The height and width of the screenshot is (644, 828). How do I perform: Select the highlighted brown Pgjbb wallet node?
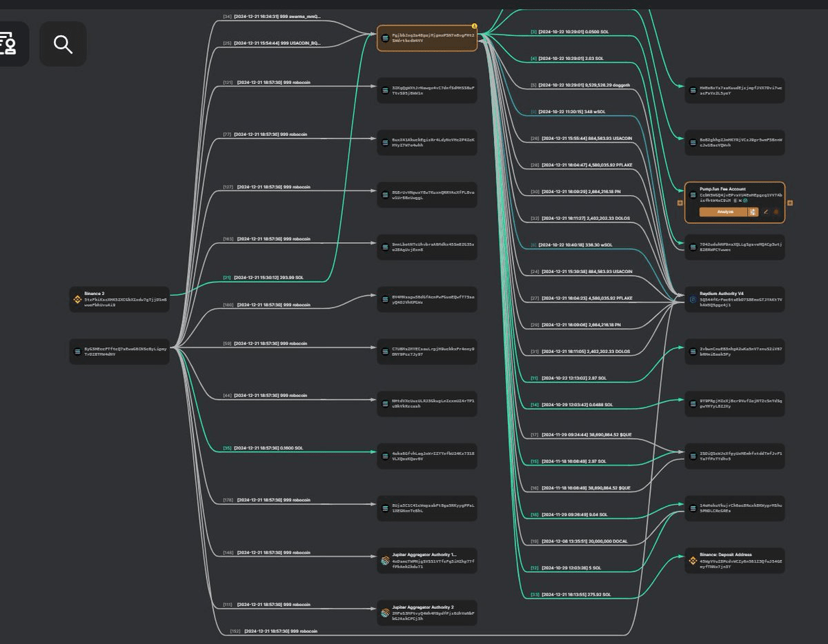click(427, 38)
